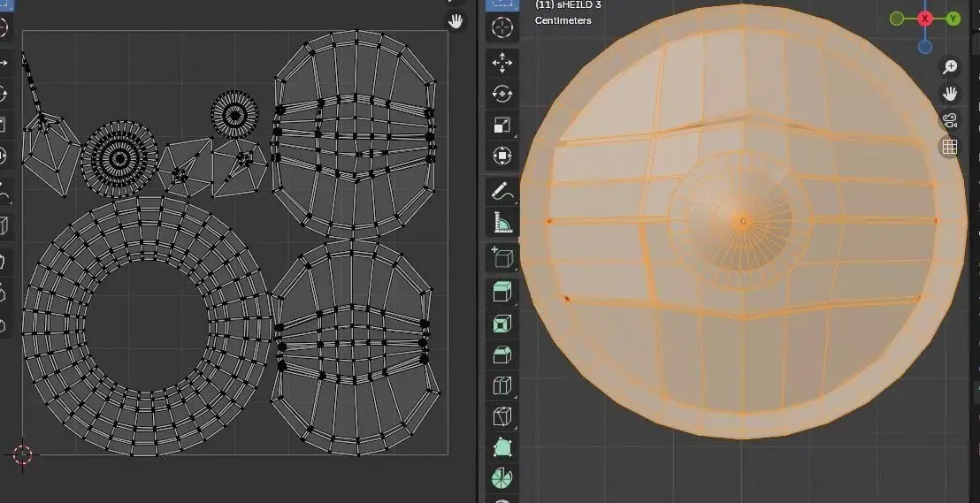Toggle perspective/orthographic grid icon
The image size is (980, 503).
(950, 148)
